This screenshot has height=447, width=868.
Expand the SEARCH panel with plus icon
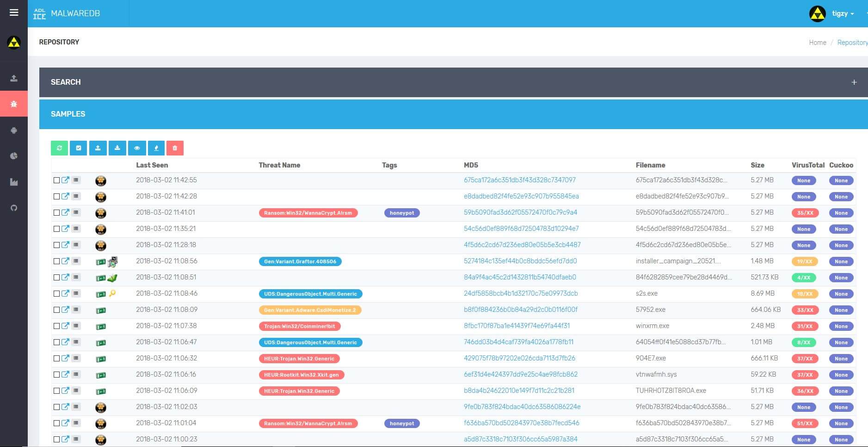(854, 82)
